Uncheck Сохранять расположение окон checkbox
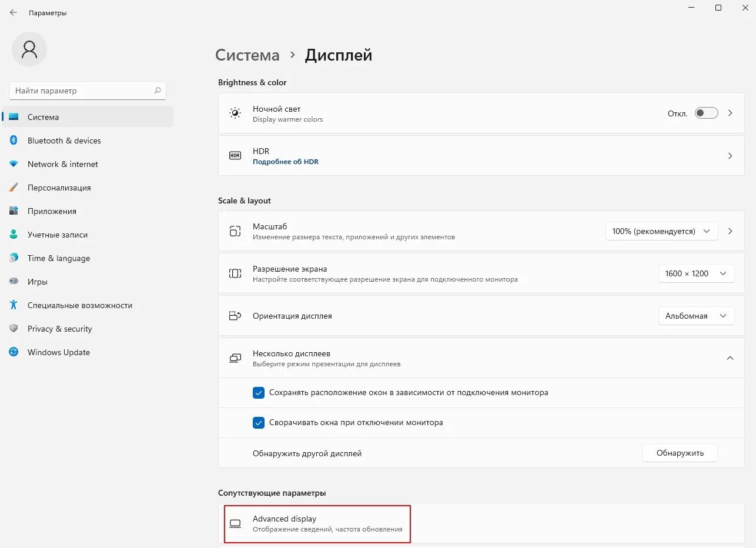Viewport: 756px width, 548px height. 258,392
